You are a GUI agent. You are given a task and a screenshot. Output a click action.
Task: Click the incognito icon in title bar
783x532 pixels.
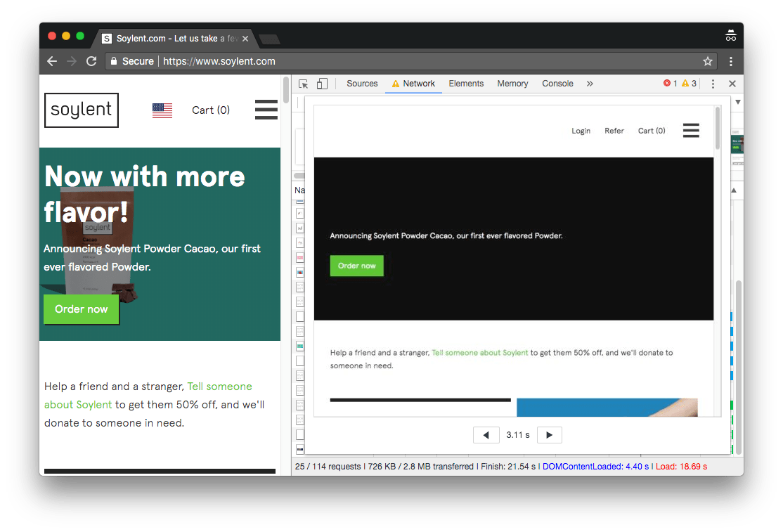coord(730,36)
